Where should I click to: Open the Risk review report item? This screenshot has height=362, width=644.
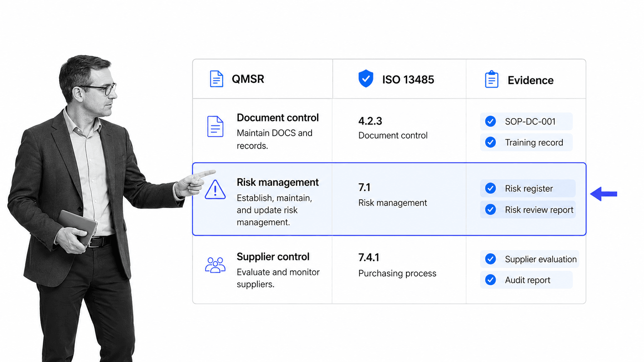pos(528,210)
